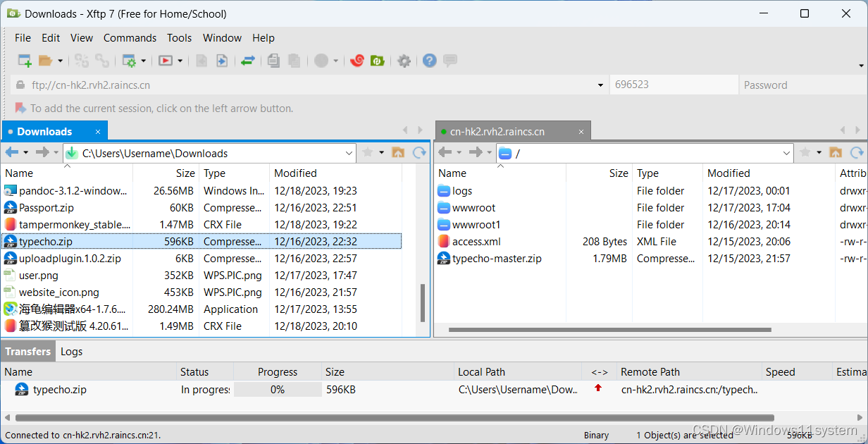Click the green Xftp launcher icon
The height and width of the screenshot is (444, 868).
377,61
